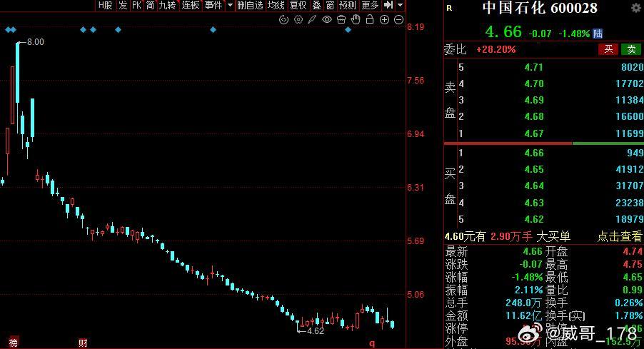Toggle the eye visibility icon
The height and width of the screenshot is (349, 644).
327,20
